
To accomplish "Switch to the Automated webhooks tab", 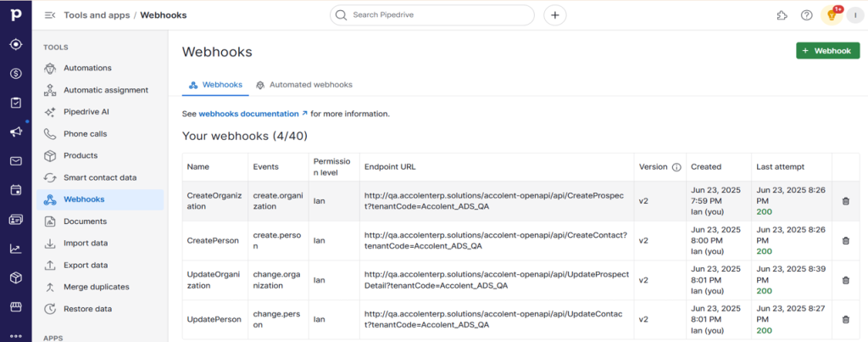I will coord(304,85).
